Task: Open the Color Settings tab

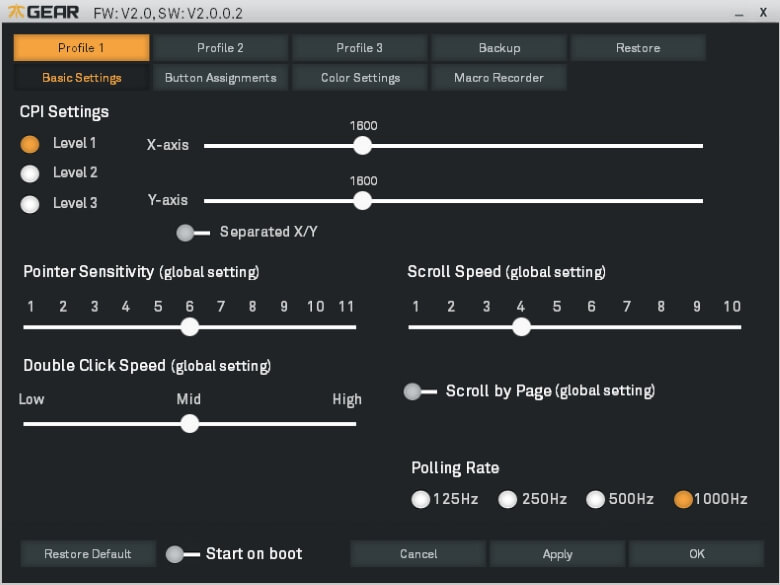Action: [x=360, y=78]
